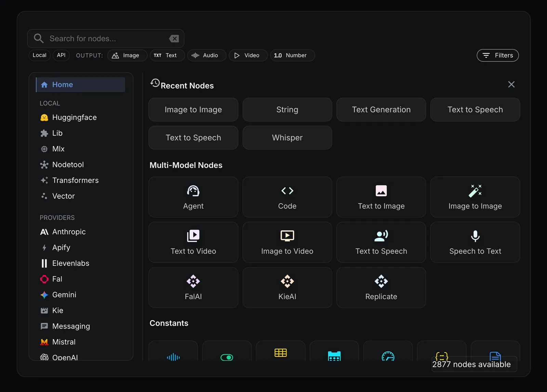Select the OpenAI provider
Image resolution: width=547 pixels, height=392 pixels.
[x=81, y=357]
